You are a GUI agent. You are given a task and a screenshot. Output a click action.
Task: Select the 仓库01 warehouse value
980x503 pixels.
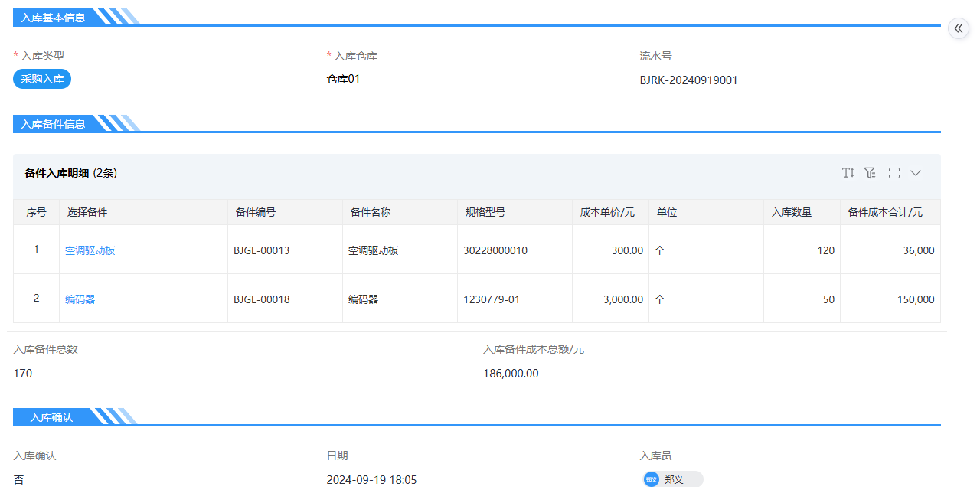click(343, 79)
